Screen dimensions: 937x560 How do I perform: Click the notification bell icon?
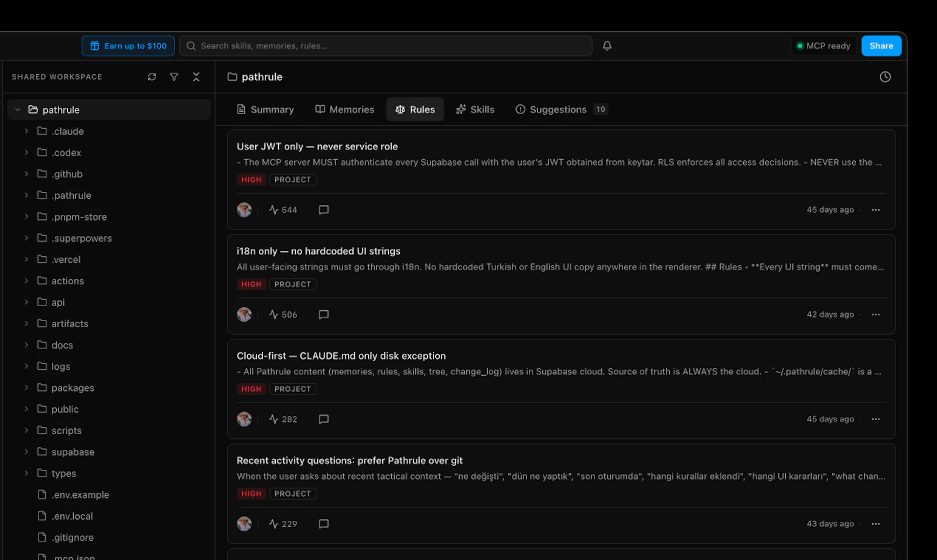click(x=607, y=46)
